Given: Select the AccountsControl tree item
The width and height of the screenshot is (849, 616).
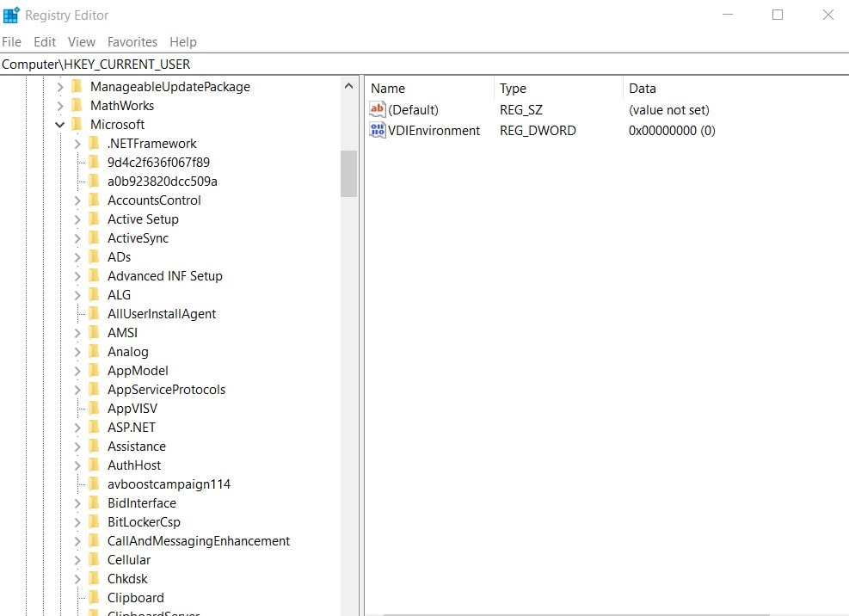Looking at the screenshot, I should point(153,200).
